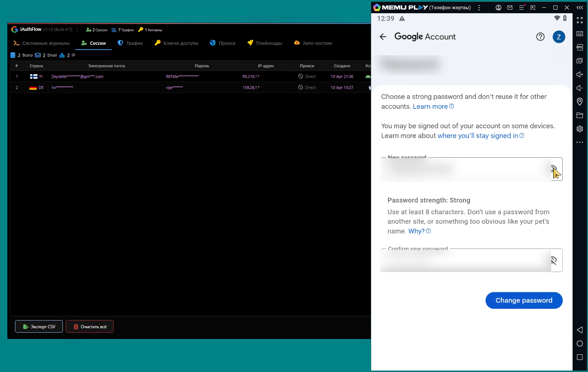Open the Системные журналы tab
This screenshot has width=588, height=372.
pyautogui.click(x=42, y=43)
